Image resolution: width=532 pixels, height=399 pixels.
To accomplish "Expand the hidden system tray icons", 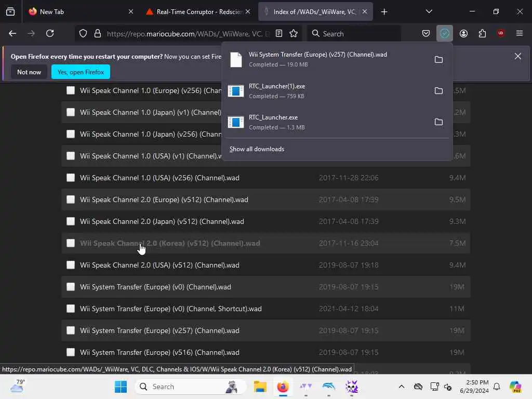I will point(402,387).
